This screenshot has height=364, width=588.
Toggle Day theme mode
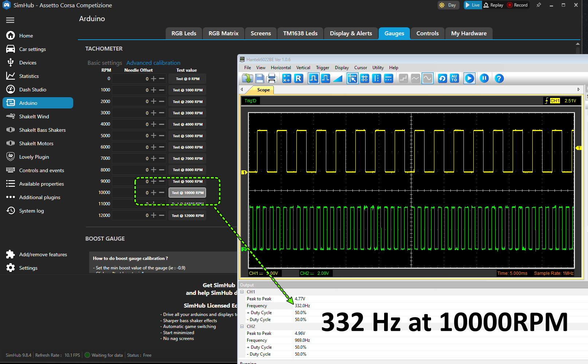(x=448, y=5)
